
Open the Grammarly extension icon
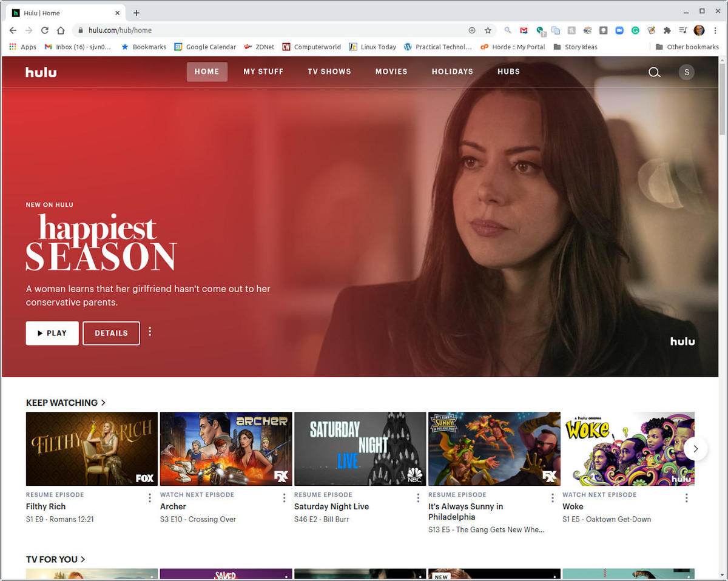tap(635, 30)
